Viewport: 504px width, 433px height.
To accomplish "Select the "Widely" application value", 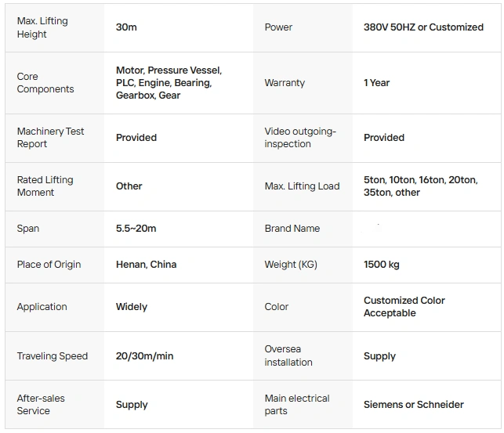I will 131,307.
